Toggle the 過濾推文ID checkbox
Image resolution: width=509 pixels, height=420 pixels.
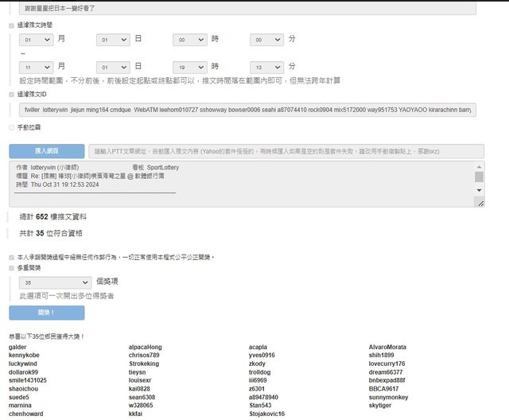(x=11, y=94)
